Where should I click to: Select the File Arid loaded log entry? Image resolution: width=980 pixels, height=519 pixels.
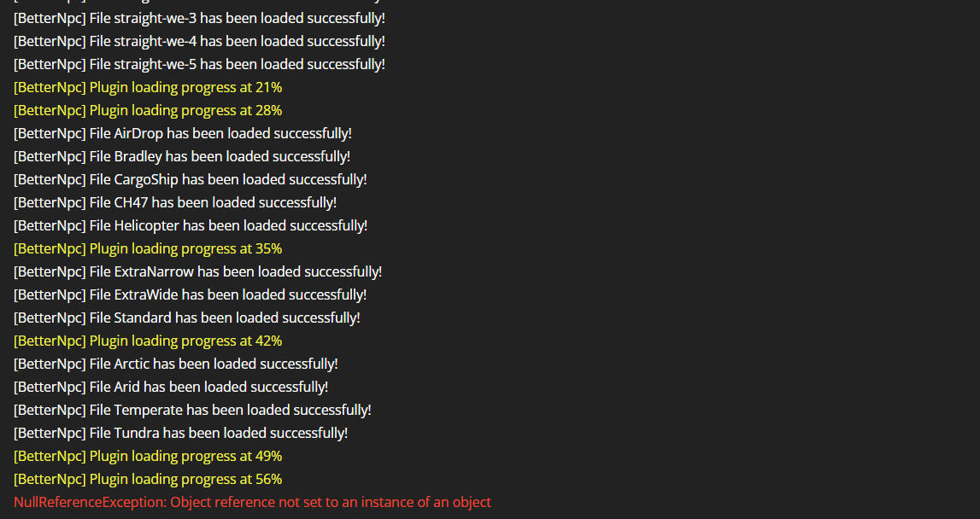click(171, 387)
